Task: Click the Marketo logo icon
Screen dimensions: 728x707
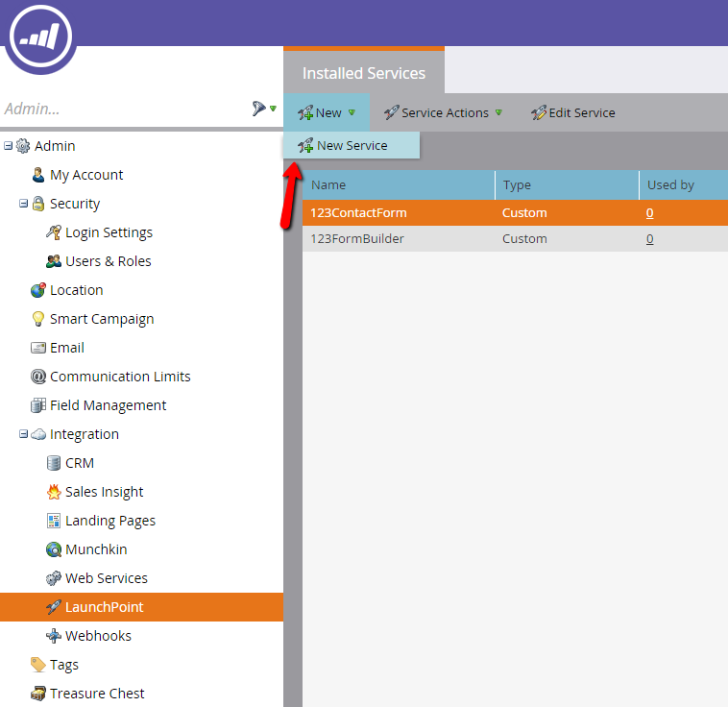Action: click(41, 37)
